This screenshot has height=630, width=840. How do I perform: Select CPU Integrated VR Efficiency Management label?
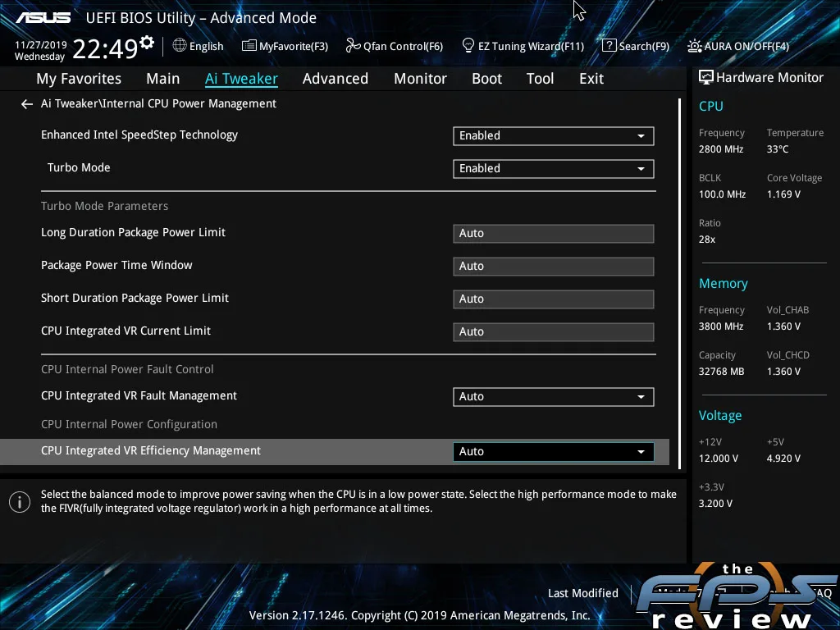pyautogui.click(x=151, y=450)
